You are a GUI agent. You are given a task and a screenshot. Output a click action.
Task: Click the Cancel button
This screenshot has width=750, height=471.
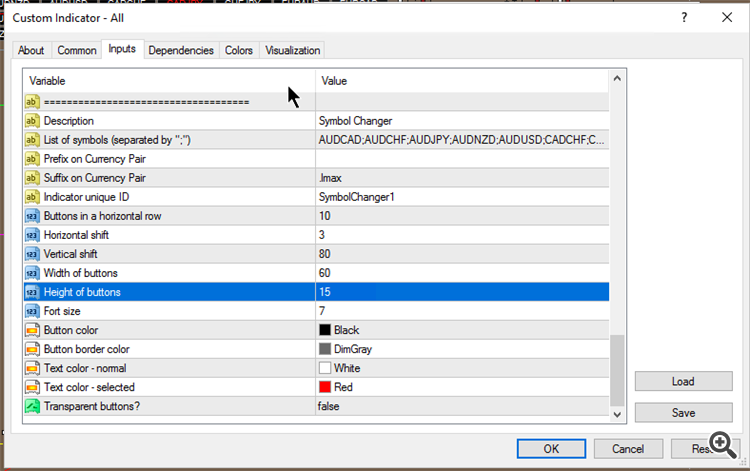(x=628, y=449)
